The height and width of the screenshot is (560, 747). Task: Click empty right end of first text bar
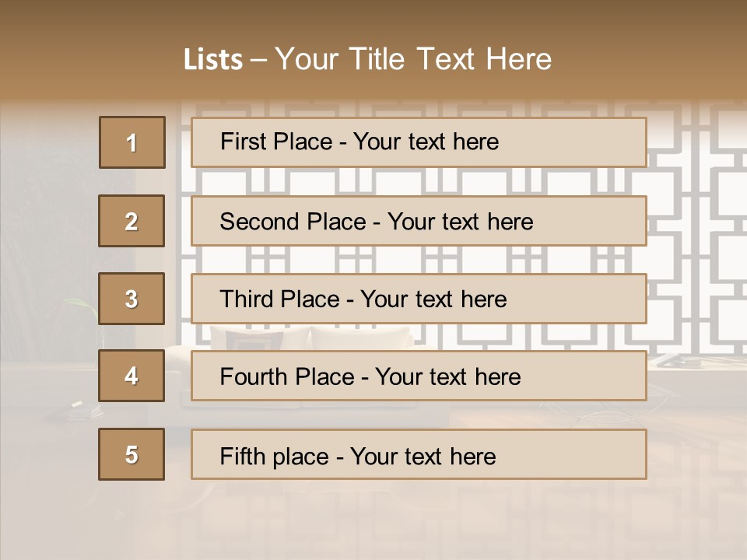tap(591, 142)
